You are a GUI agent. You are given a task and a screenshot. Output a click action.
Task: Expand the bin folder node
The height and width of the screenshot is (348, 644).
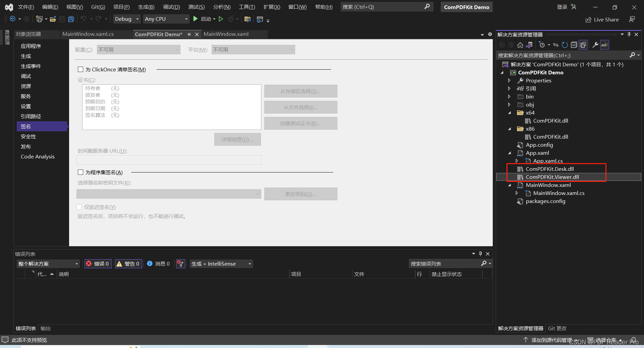509,96
